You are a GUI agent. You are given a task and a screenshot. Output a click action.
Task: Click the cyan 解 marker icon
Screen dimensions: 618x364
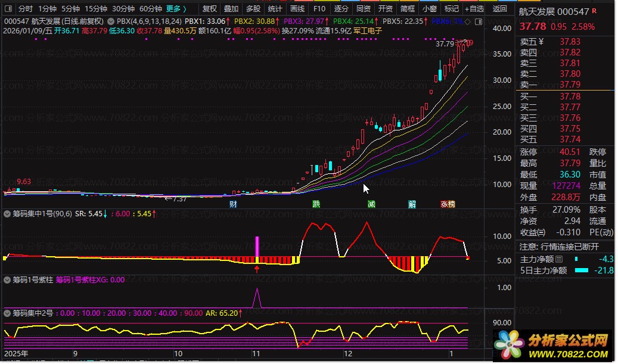click(412, 204)
